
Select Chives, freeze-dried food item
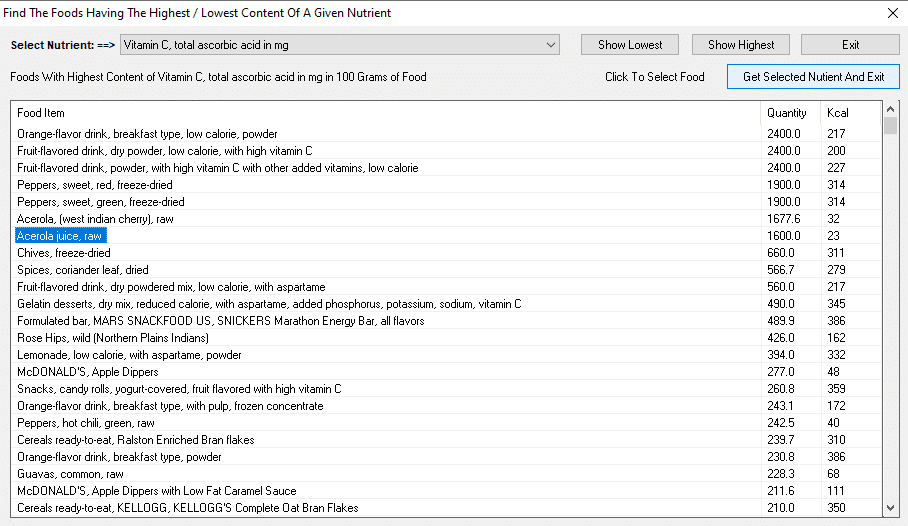click(x=64, y=253)
